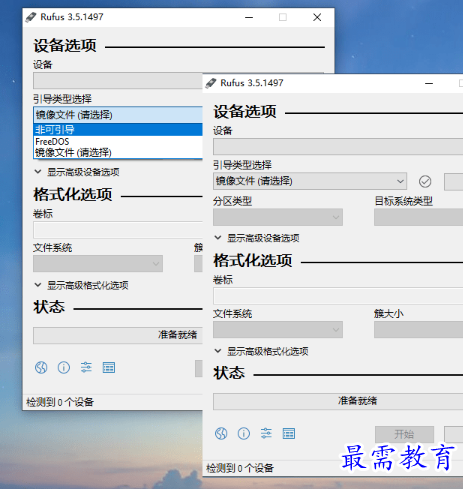463x489 pixels.
Task: Open settings sliders icon in front Rufus window
Action: pyautogui.click(x=266, y=433)
